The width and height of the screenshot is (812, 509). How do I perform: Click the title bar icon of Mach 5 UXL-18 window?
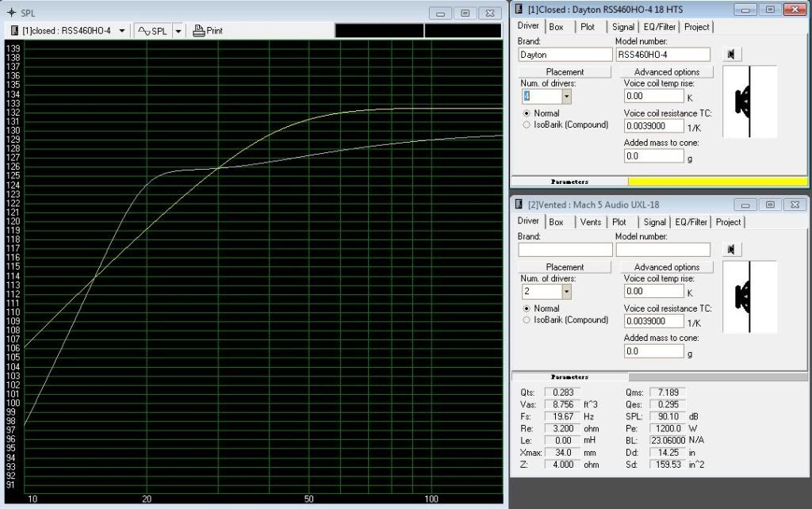519,205
